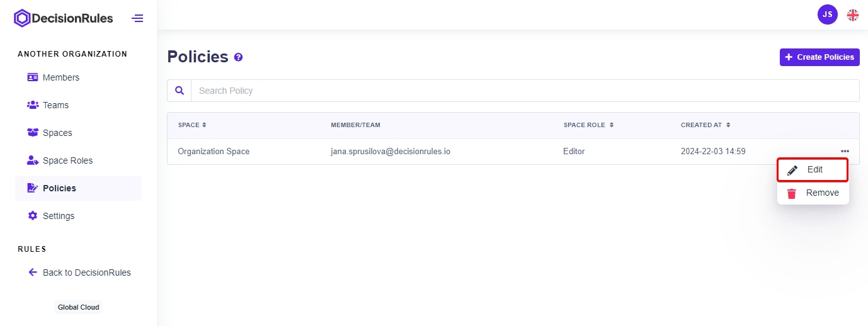Choose Remove from the context menu
868x326 pixels.
[813, 193]
